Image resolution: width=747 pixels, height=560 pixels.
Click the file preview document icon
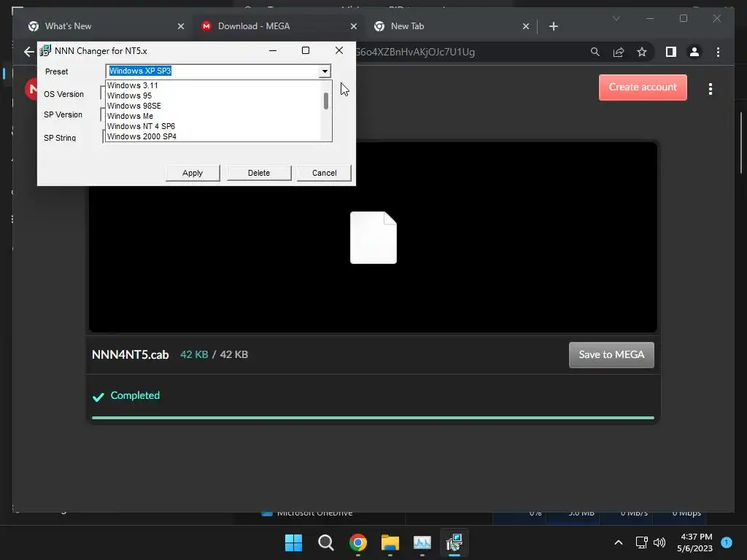pyautogui.click(x=373, y=238)
